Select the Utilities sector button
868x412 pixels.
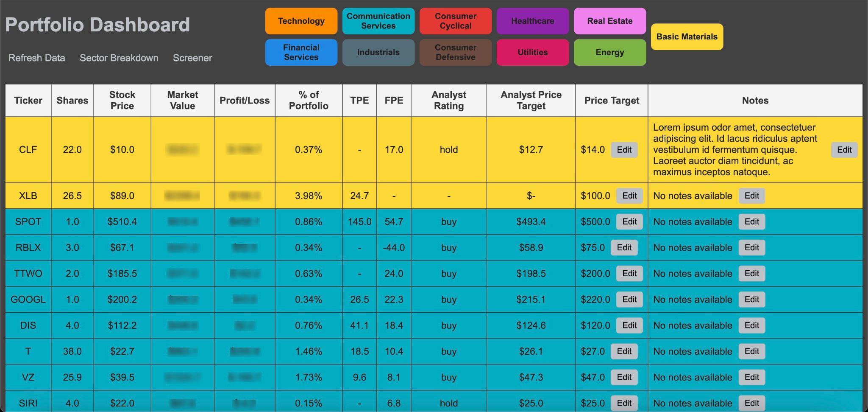click(x=533, y=52)
